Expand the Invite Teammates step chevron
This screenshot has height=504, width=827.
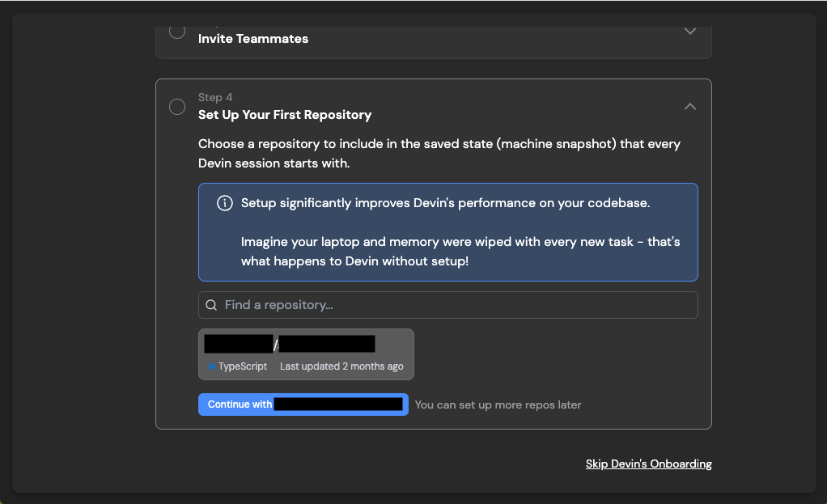click(690, 31)
